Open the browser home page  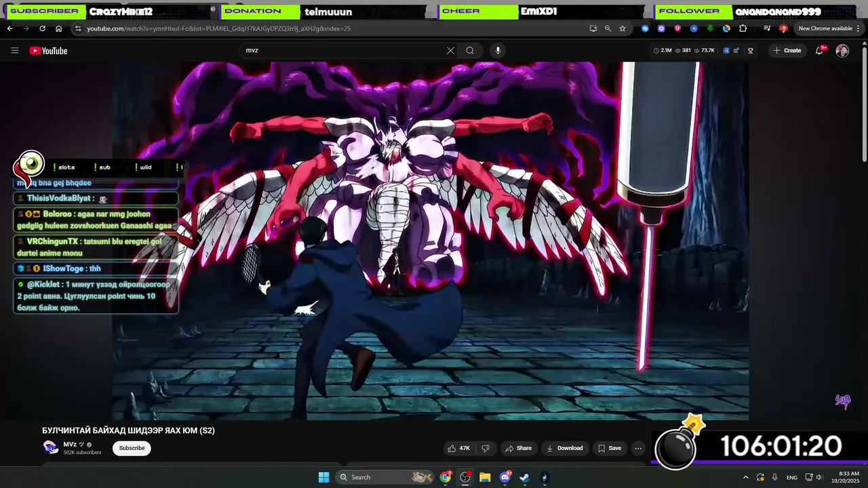coord(58,28)
